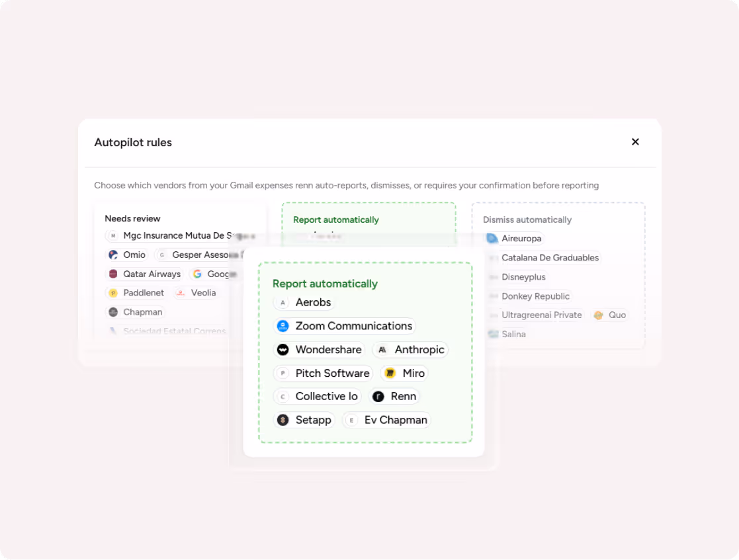Click the Dismiss automatically column heading
This screenshot has width=739, height=560.
pos(527,220)
